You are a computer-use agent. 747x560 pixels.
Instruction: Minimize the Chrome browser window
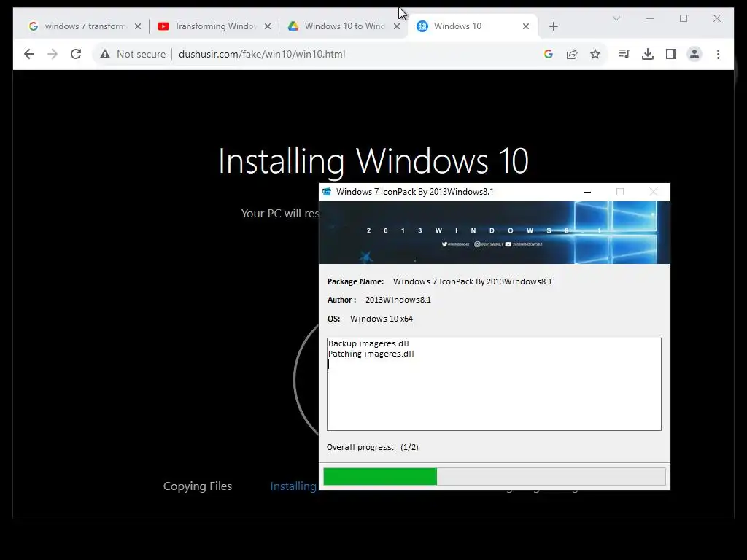click(650, 18)
